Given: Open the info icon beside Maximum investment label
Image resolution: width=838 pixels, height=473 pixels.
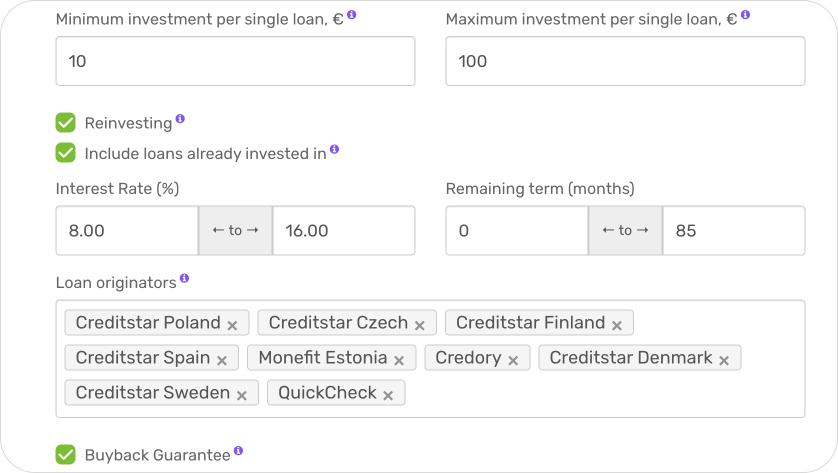Looking at the screenshot, I should pyautogui.click(x=746, y=14).
